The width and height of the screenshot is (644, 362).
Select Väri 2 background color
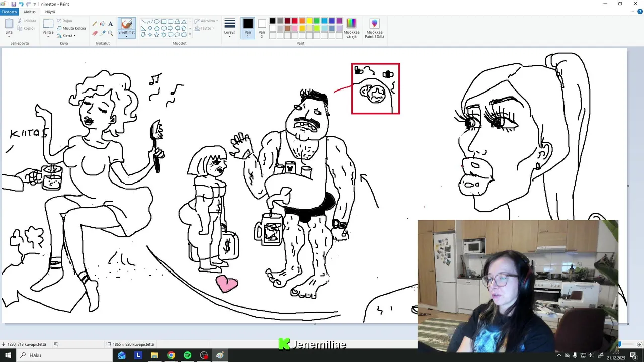click(262, 28)
